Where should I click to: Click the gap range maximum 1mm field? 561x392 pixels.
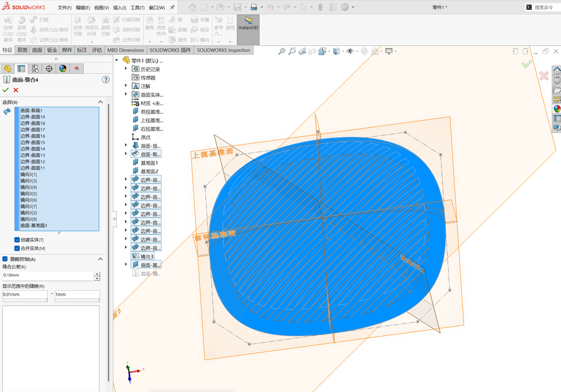77,295
